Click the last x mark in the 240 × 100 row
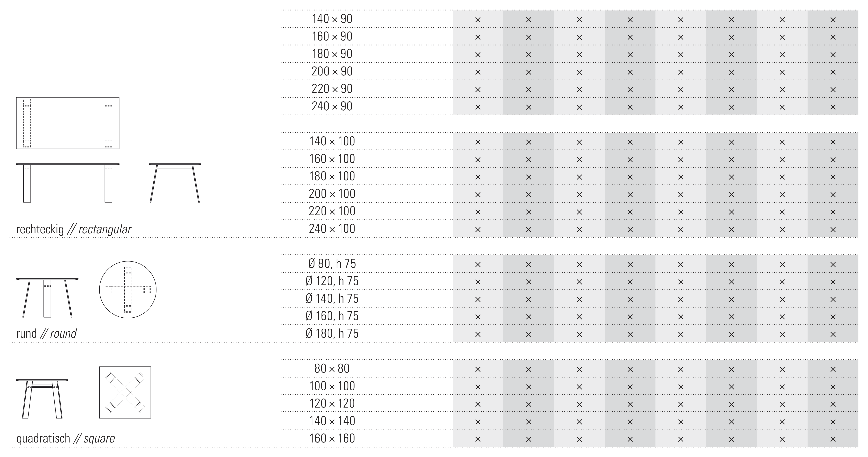Image resolution: width=868 pixels, height=457 pixels. (833, 229)
